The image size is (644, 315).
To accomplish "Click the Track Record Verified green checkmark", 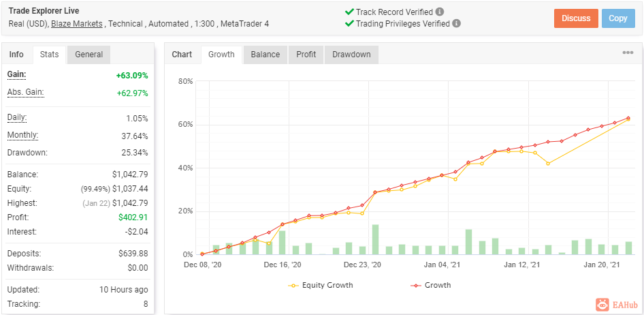I will pos(349,12).
